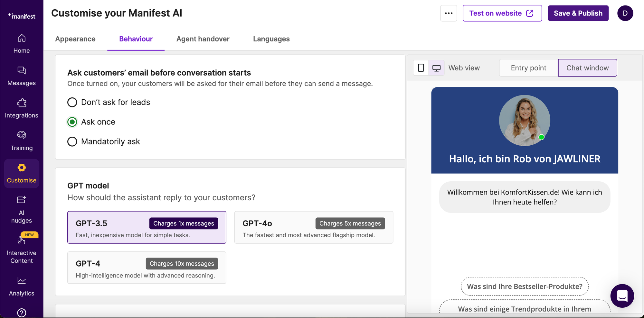Click the NEW badge on Interactive Content
The height and width of the screenshot is (318, 644).
pos(30,235)
